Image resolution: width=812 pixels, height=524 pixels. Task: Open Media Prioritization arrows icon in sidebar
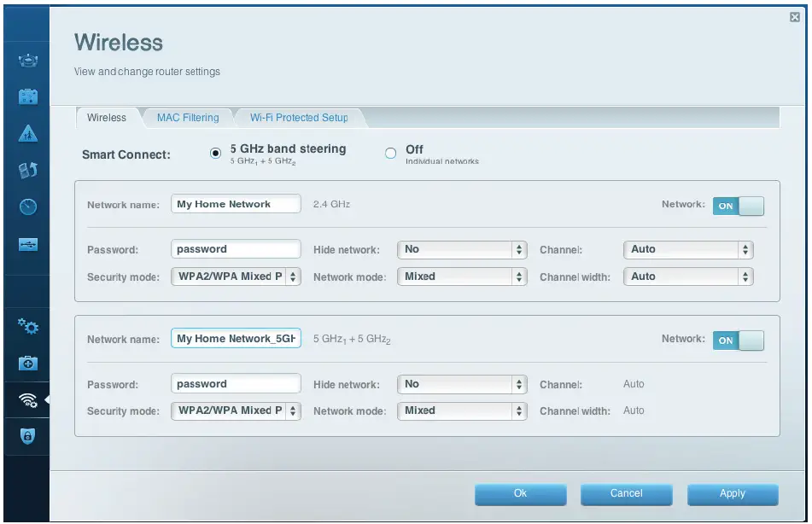[x=28, y=170]
